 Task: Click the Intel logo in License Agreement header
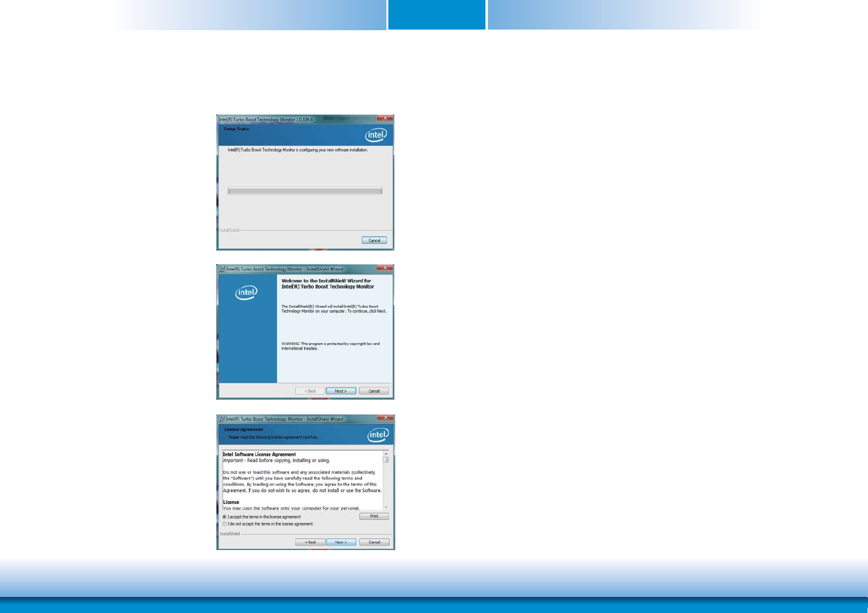378,435
